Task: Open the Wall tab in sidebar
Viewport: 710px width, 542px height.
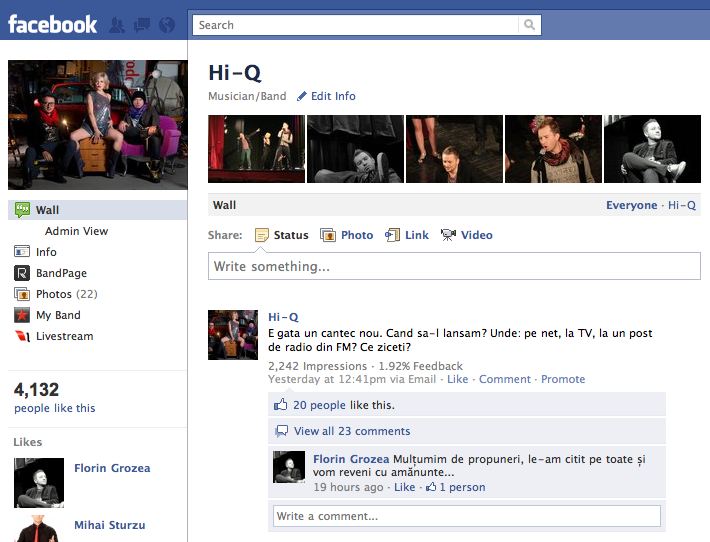Action: pyautogui.click(x=47, y=210)
